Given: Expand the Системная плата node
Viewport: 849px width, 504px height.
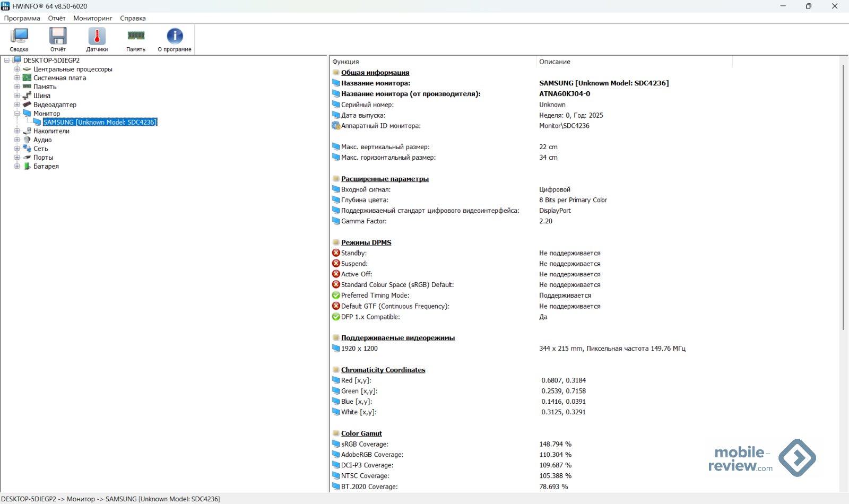Looking at the screenshot, I should 17,78.
